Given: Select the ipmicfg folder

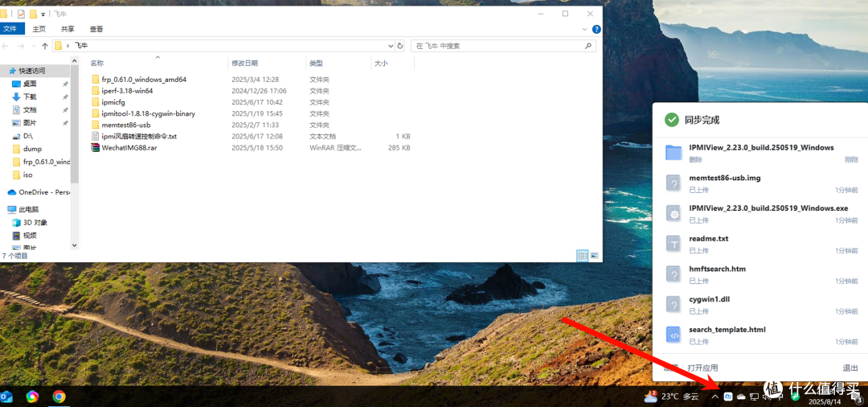Looking at the screenshot, I should (113, 102).
